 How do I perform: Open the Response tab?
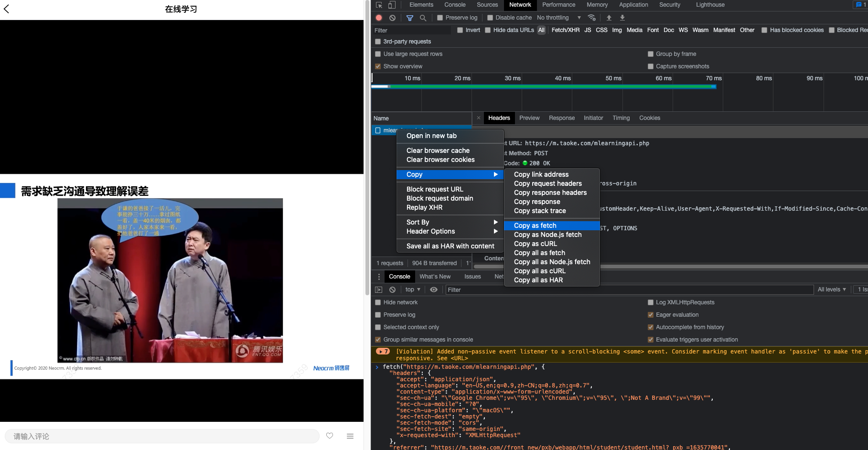click(562, 118)
